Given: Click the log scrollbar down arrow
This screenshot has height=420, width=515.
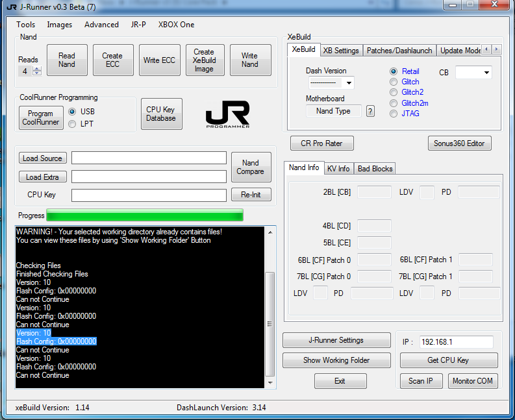Looking at the screenshot, I should coord(270,382).
